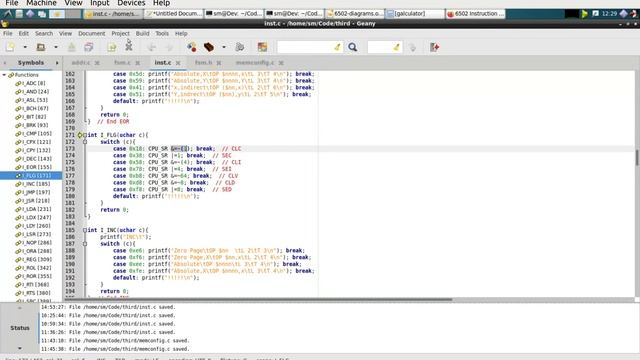Screen dimensions: 640x360
Task: Open the color chooser toolbar icon
Action: pyautogui.click(x=262, y=47)
